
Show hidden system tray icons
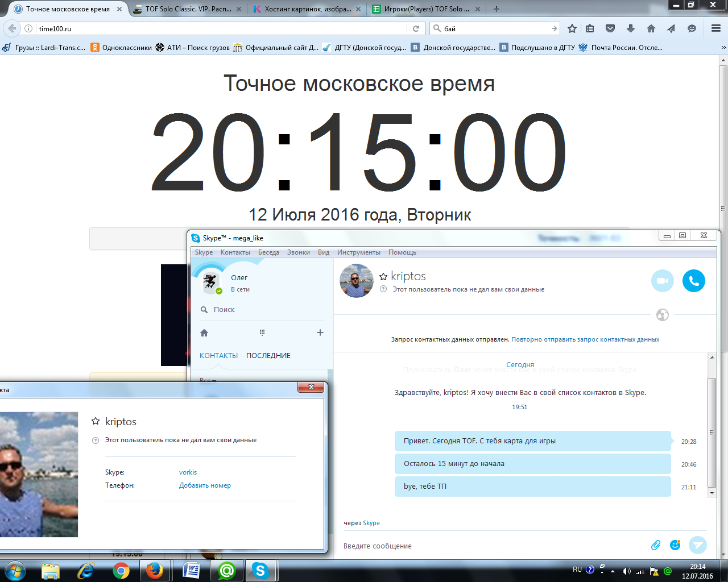(613, 571)
